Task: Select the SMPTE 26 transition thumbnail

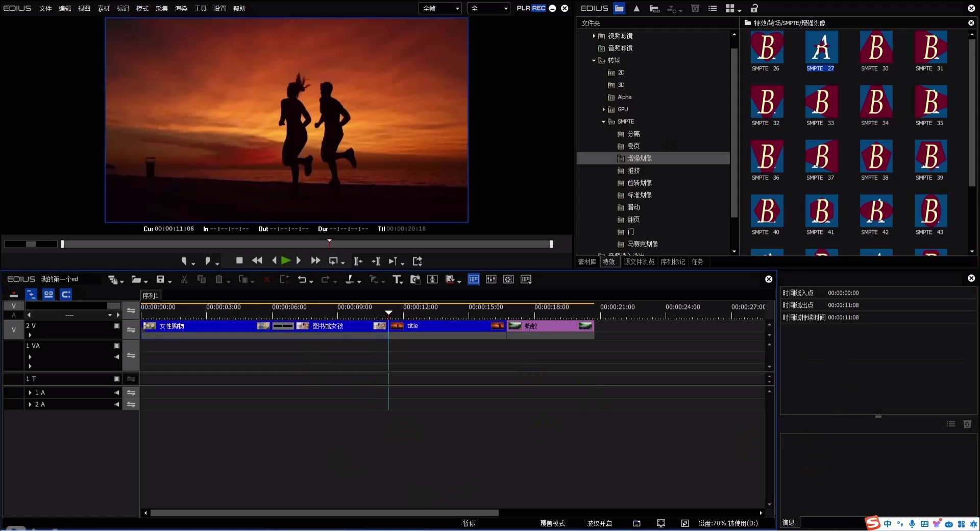Action: click(x=767, y=47)
